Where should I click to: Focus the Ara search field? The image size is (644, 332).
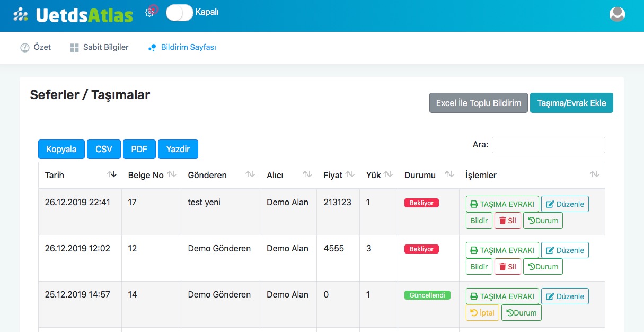point(549,145)
